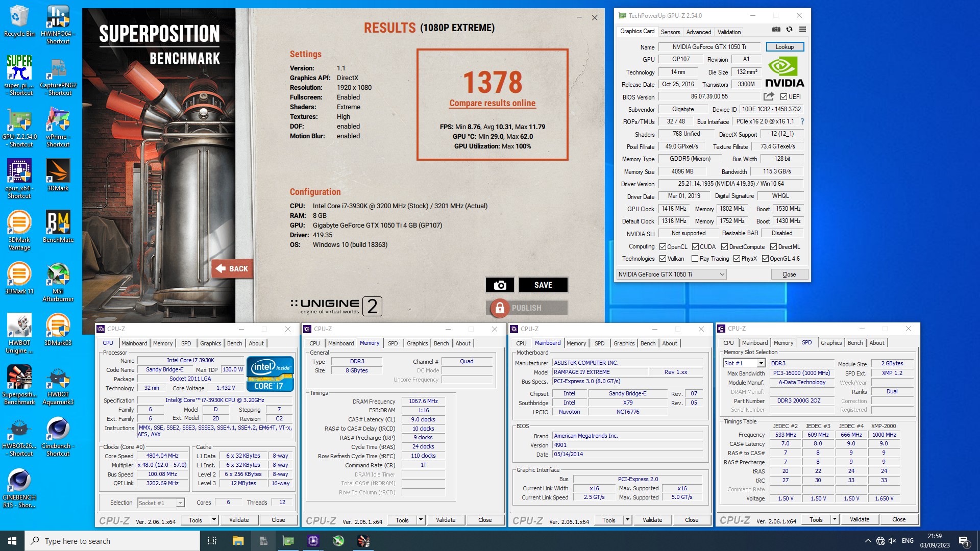Expand Tools arrow in Mainboard tab window

(x=627, y=520)
